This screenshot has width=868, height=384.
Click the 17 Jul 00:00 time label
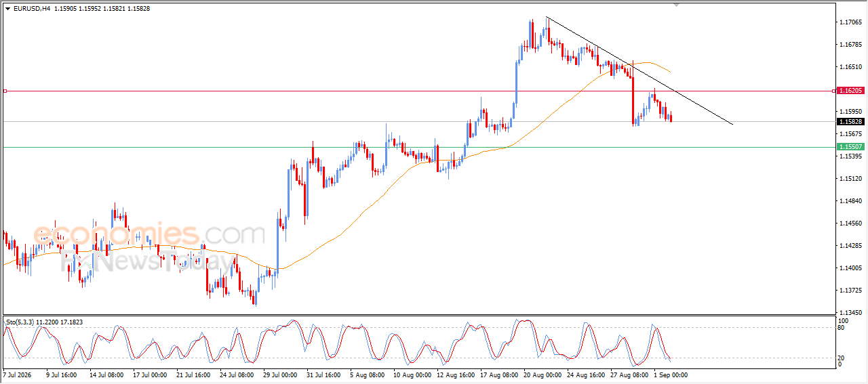pos(150,375)
